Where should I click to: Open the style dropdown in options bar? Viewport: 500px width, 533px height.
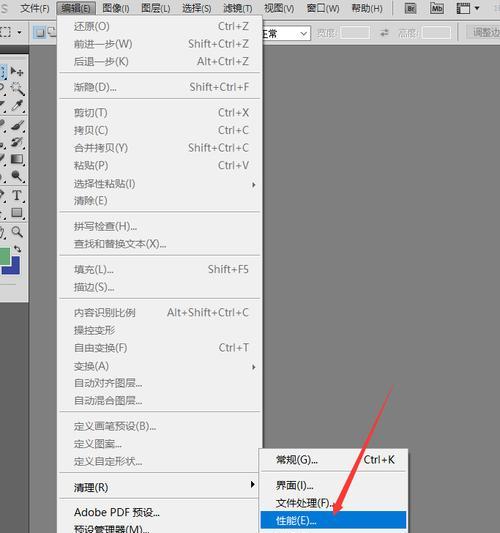(286, 34)
